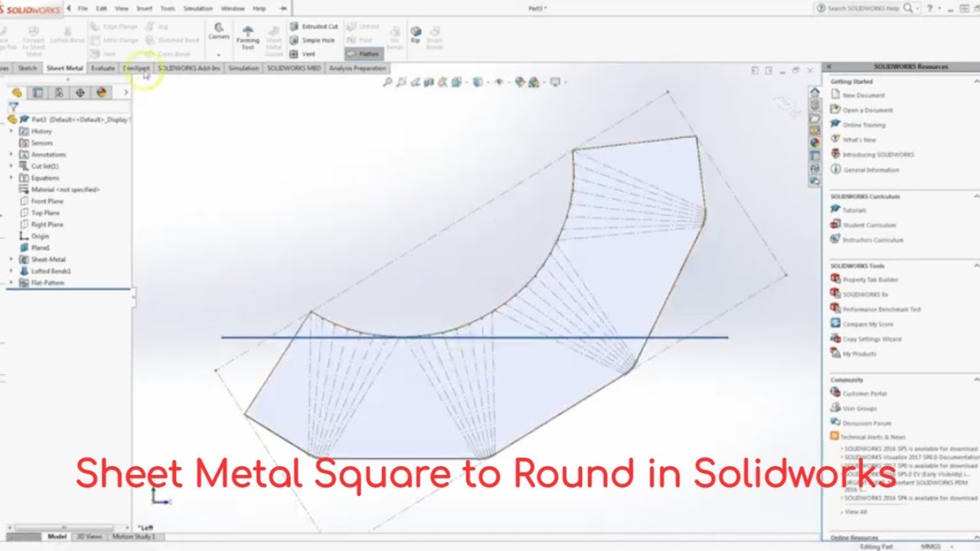Open the FeatureManager Design Tree tab
980x551 pixels.
tap(17, 93)
